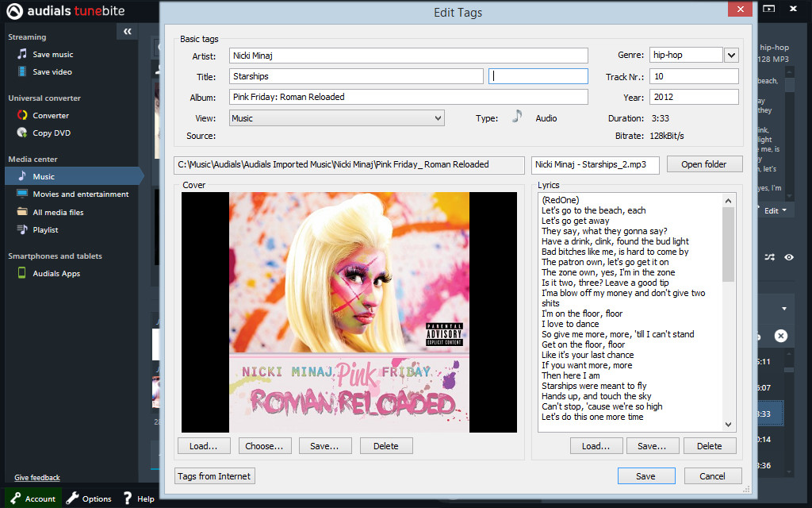Click the audials tunebite logo icon
This screenshot has height=508, width=812.
[14, 11]
